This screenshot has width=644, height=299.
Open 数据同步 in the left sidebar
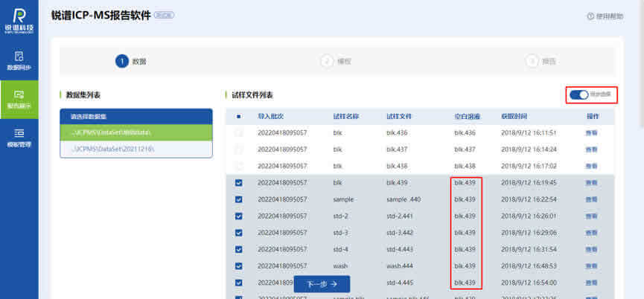click(x=19, y=61)
